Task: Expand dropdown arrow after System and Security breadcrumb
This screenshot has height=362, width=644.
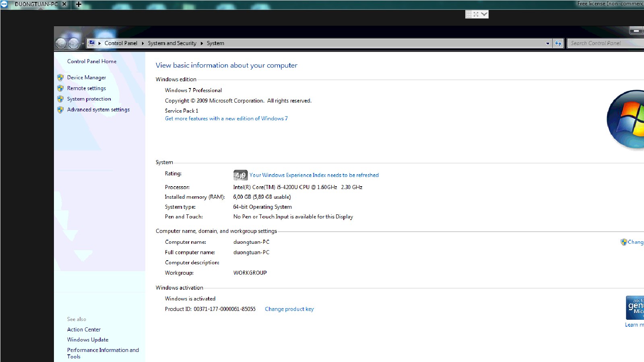Action: 202,43
